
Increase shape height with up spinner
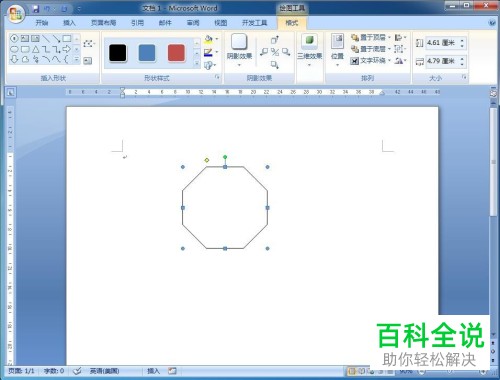pyautogui.click(x=462, y=40)
